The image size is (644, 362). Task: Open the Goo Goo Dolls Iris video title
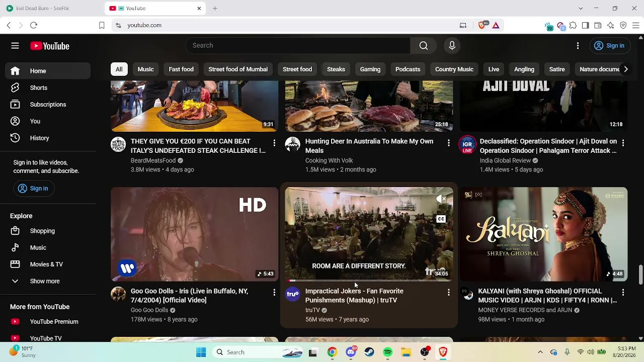click(189, 296)
